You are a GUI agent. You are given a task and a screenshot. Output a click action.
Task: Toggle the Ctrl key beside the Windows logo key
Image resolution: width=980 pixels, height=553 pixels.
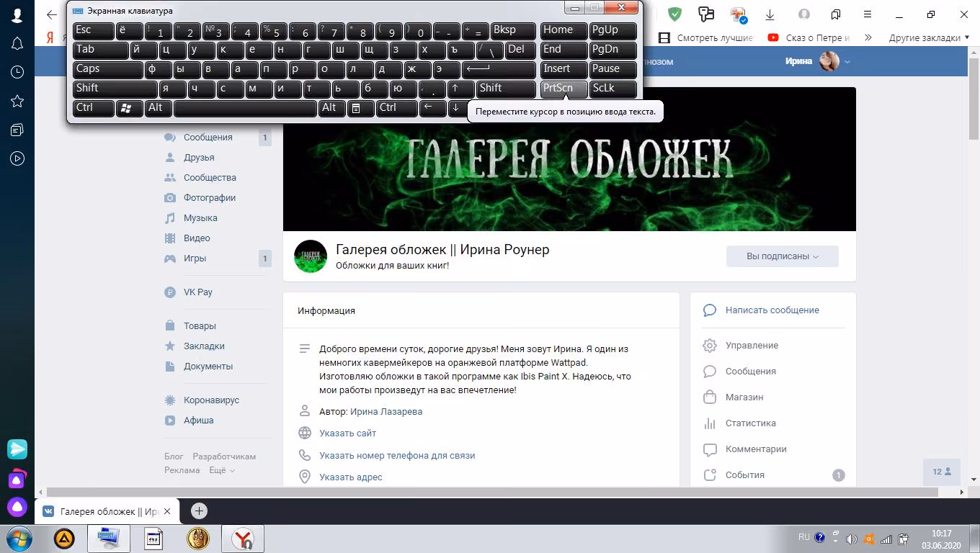pyautogui.click(x=94, y=108)
